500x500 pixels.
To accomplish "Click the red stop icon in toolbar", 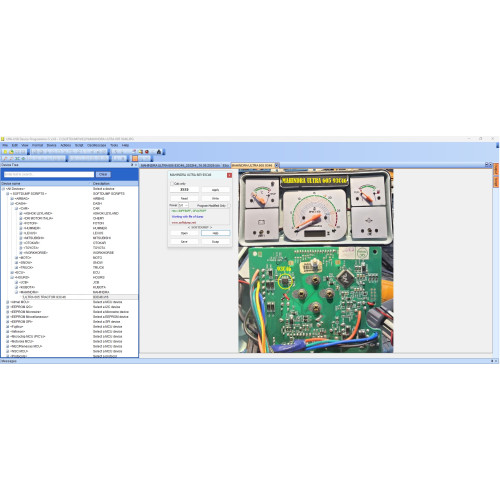I will point(147,152).
